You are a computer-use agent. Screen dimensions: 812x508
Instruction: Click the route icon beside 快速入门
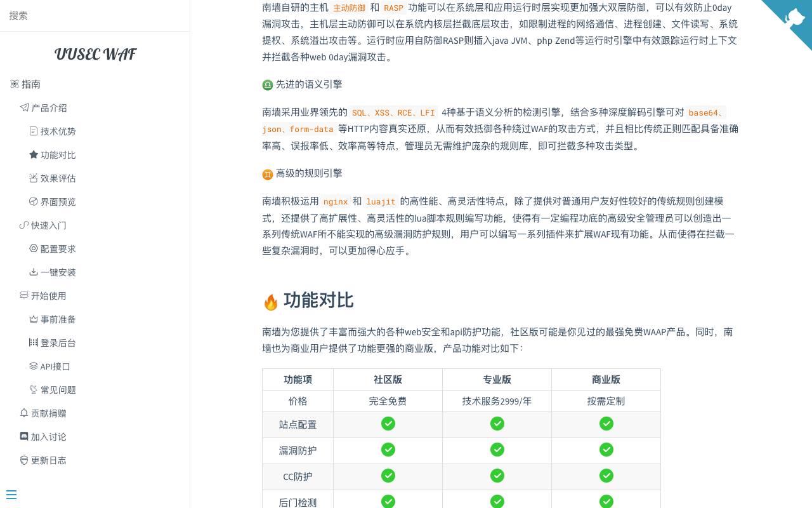[x=24, y=225]
